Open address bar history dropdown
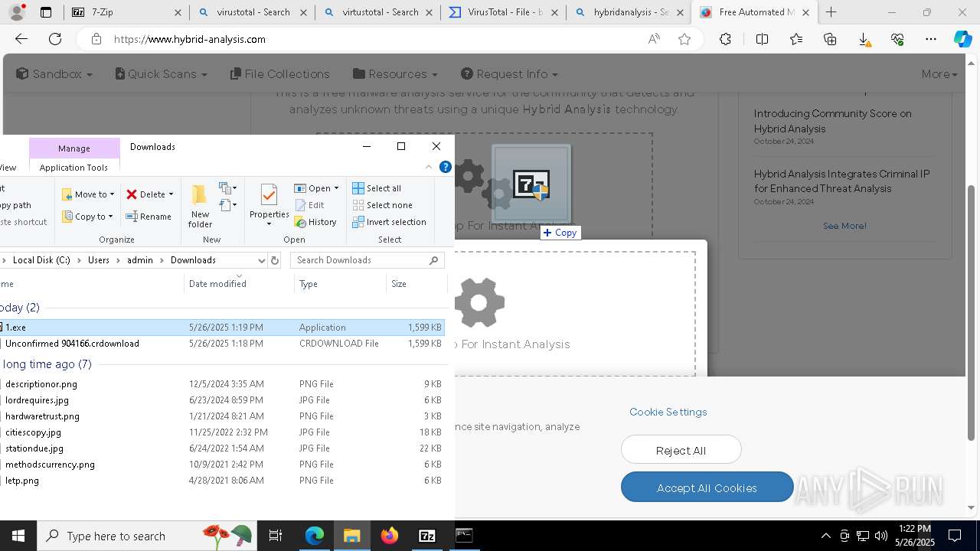The image size is (980, 551). click(x=261, y=260)
